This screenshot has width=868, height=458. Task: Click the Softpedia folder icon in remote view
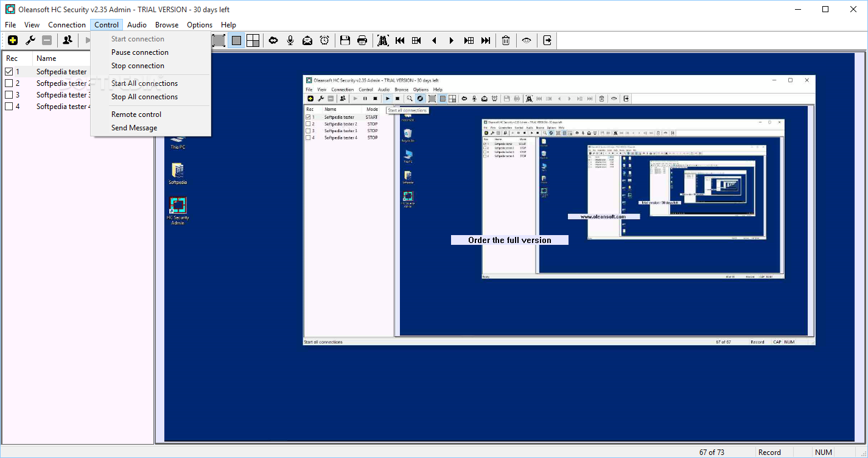178,174
